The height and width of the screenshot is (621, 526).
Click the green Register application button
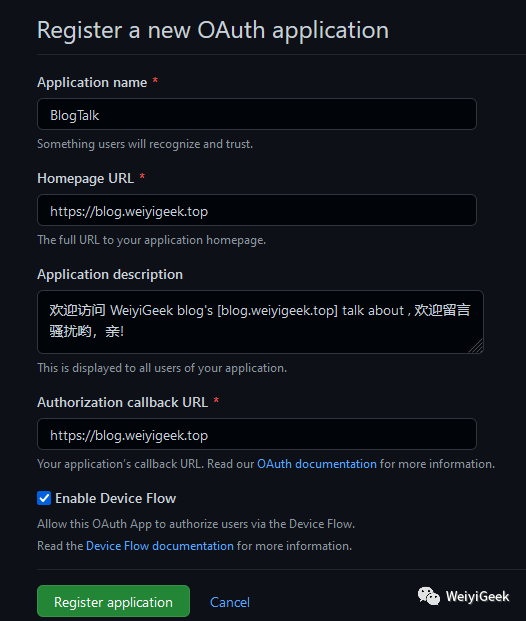113,601
